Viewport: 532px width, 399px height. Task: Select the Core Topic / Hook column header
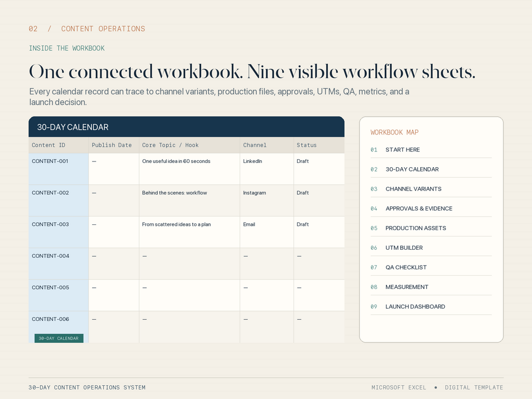click(x=190, y=145)
